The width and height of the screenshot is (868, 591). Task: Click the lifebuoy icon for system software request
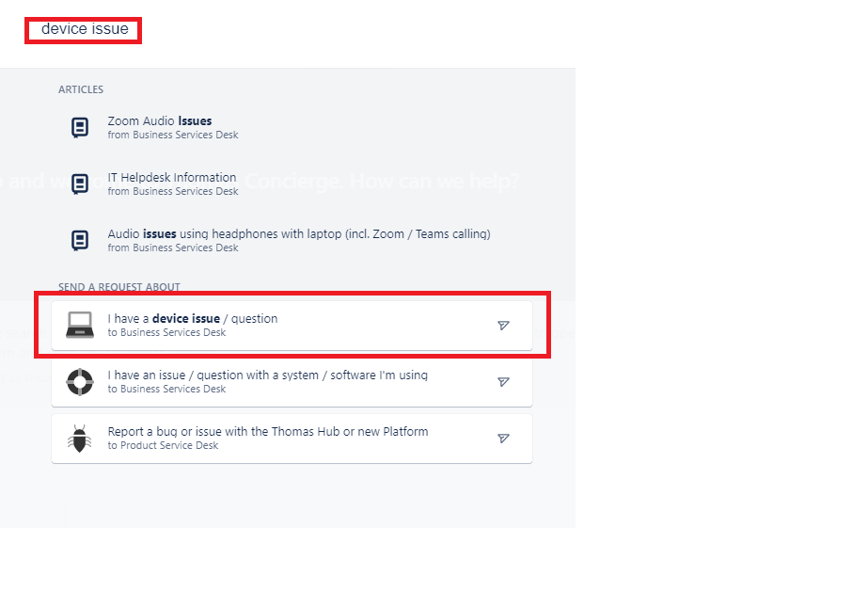pos(80,382)
